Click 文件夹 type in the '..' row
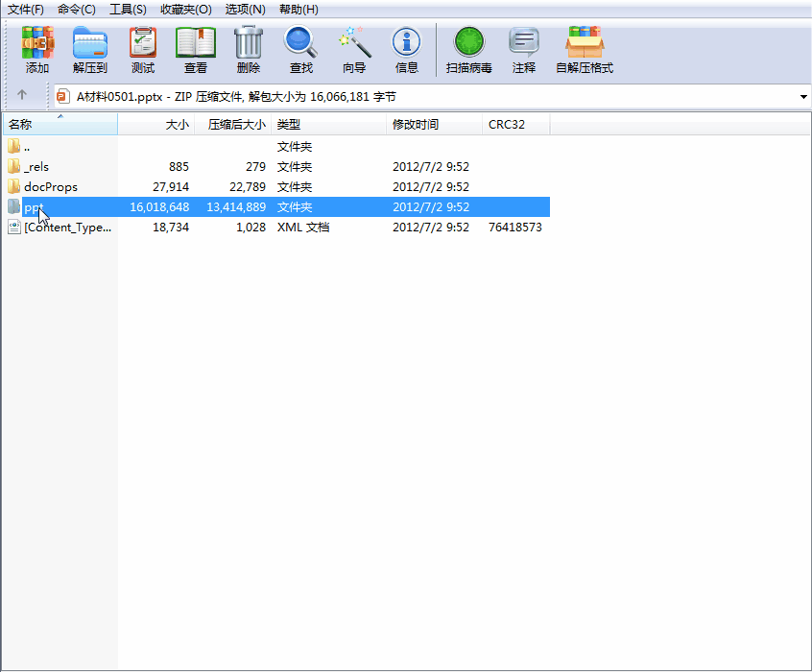Screen dimensions: 812x672 click(x=295, y=146)
